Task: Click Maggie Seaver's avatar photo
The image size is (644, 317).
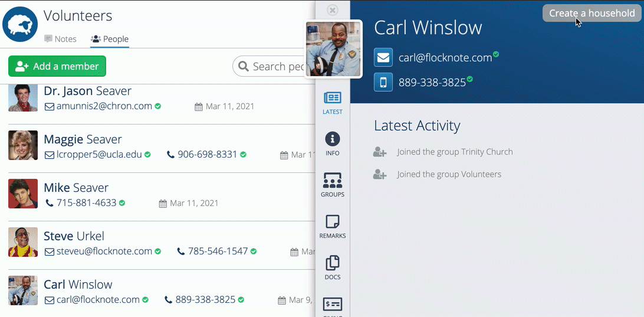Action: click(23, 145)
